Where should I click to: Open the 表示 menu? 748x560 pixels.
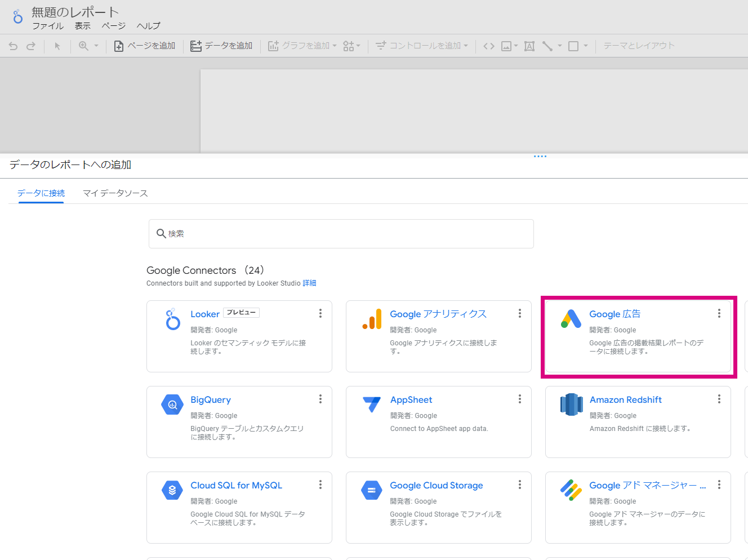[83, 26]
